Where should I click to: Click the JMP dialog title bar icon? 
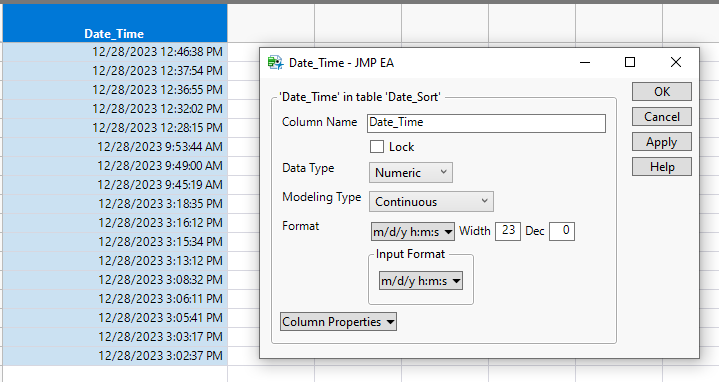[275, 62]
